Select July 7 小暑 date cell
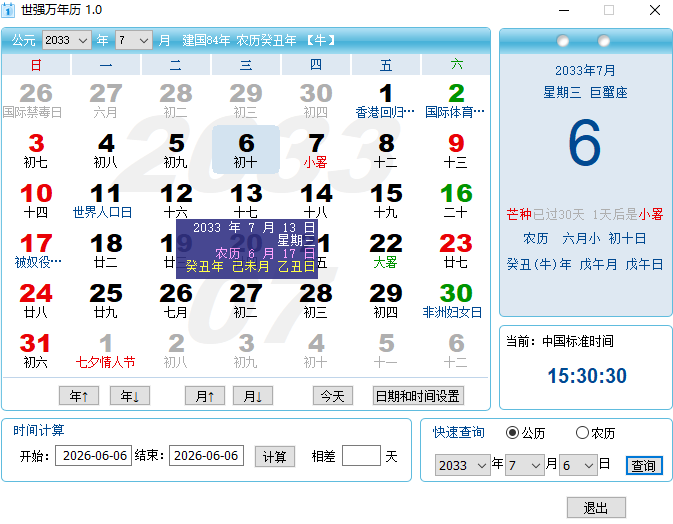This screenshot has height=524, width=673. (316, 149)
